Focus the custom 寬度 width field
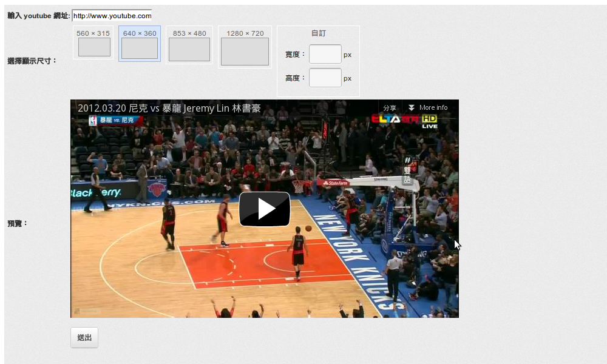 (325, 54)
